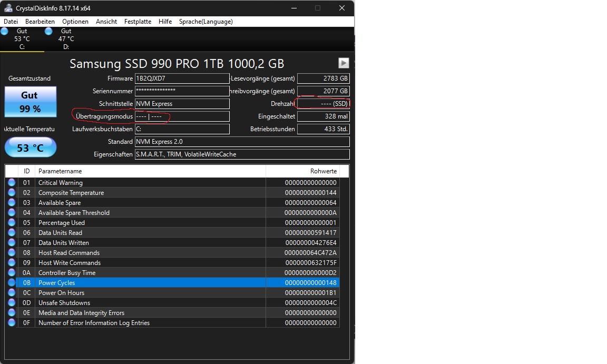The width and height of the screenshot is (607, 364).
Task: Click the status orb for Available Spare row
Action: coord(12,202)
